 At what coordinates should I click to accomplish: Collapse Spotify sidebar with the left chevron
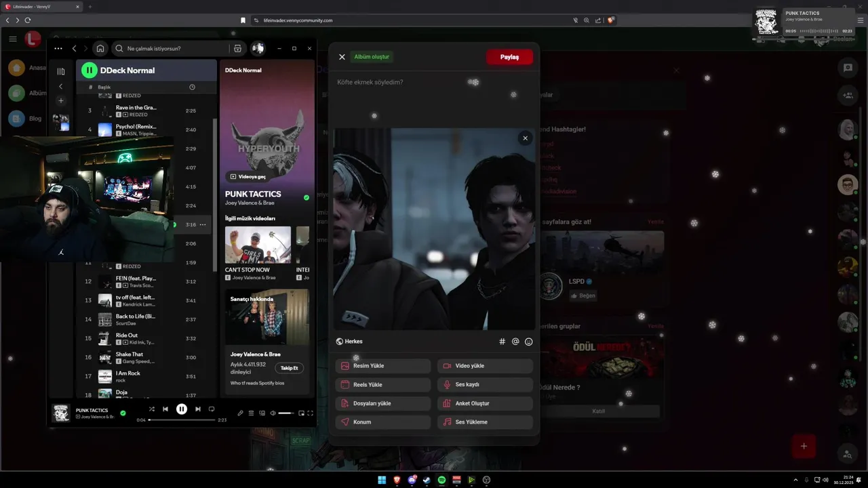pyautogui.click(x=60, y=86)
